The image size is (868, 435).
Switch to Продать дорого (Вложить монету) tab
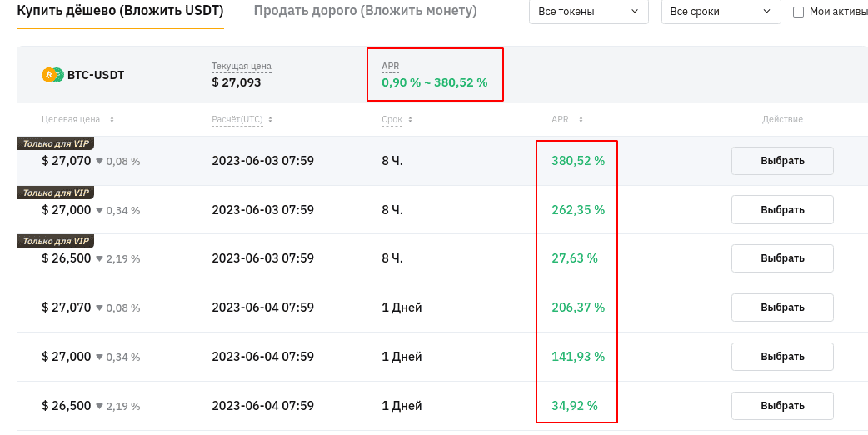(x=366, y=11)
